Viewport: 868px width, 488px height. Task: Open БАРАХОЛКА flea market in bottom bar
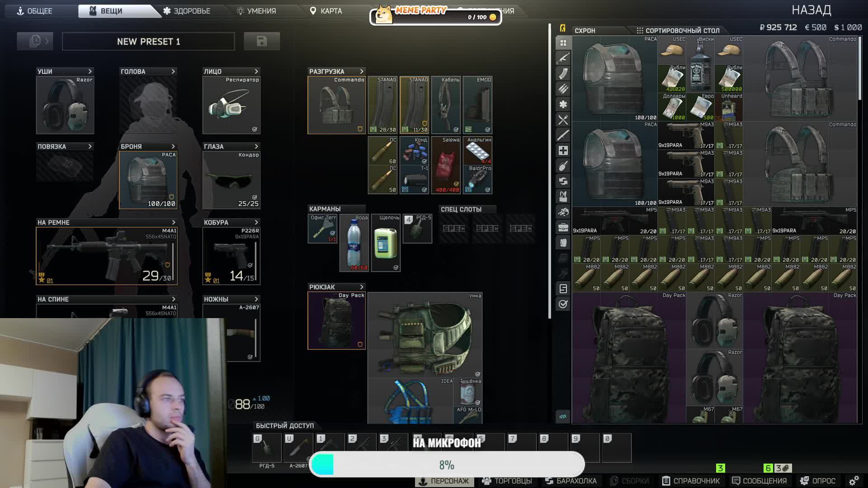(x=571, y=481)
